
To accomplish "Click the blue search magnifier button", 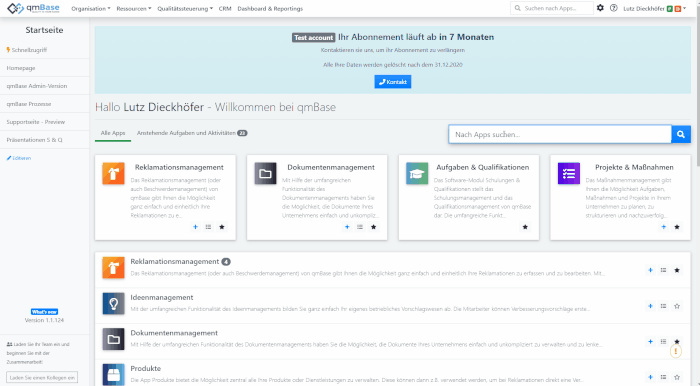I will [681, 134].
